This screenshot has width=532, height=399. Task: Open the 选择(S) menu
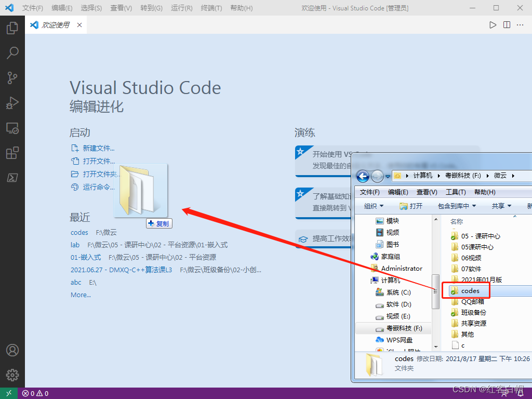coord(91,8)
